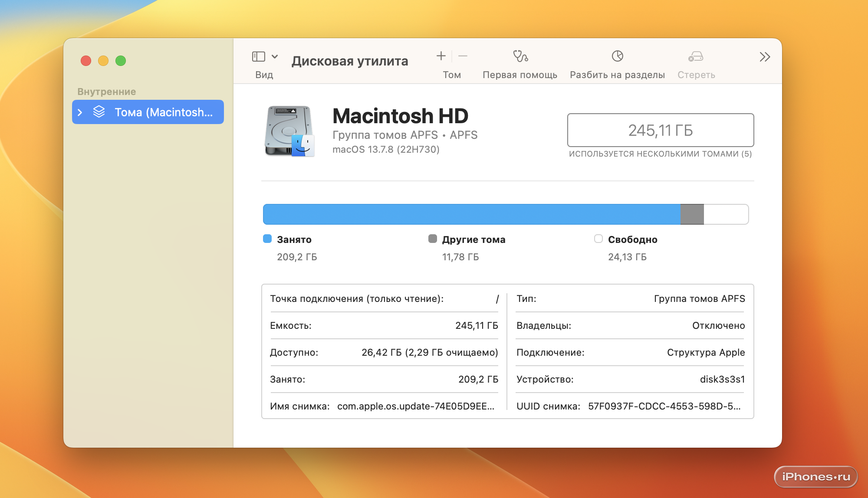Screen dimensions: 868x498
Task: Close the Disk Utility window (red button)
Action: 86,61
